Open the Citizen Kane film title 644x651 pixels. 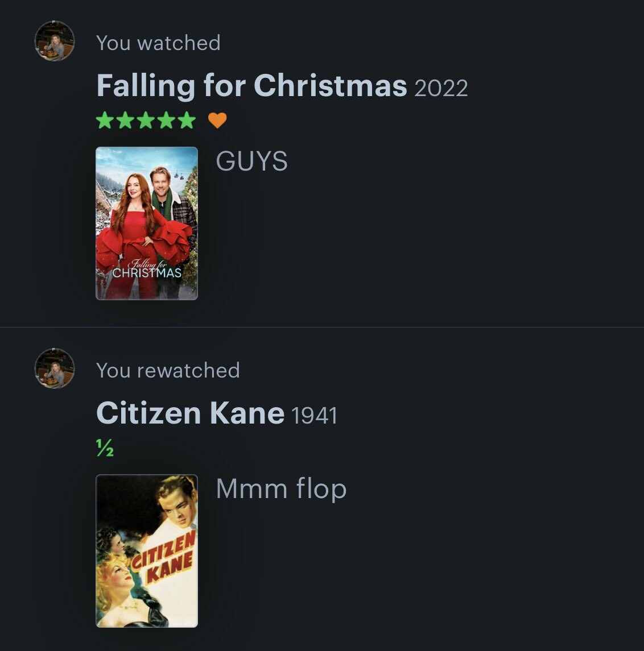tap(190, 413)
